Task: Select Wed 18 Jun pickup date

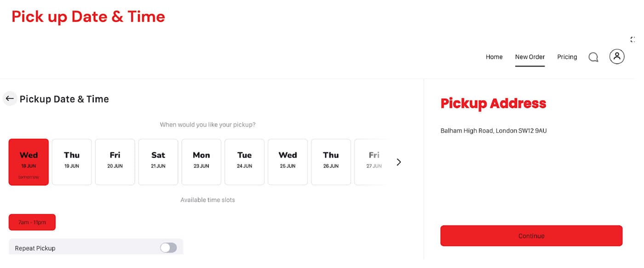Action: coord(29,162)
